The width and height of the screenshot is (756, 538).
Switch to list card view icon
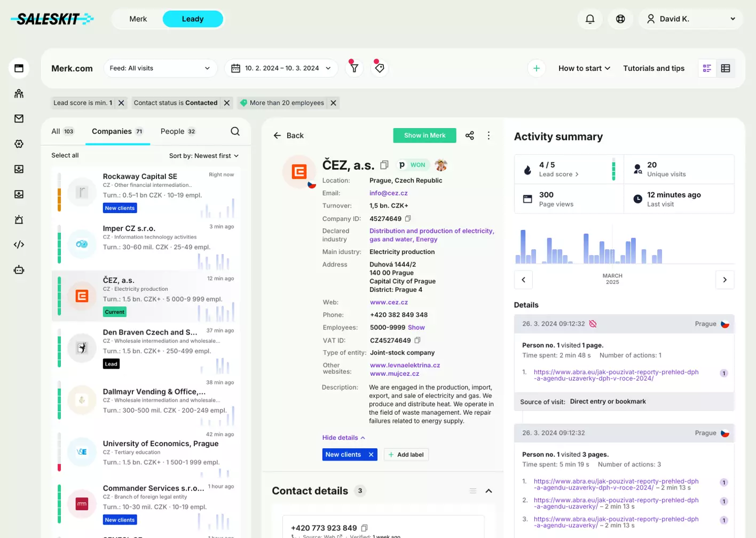click(707, 68)
